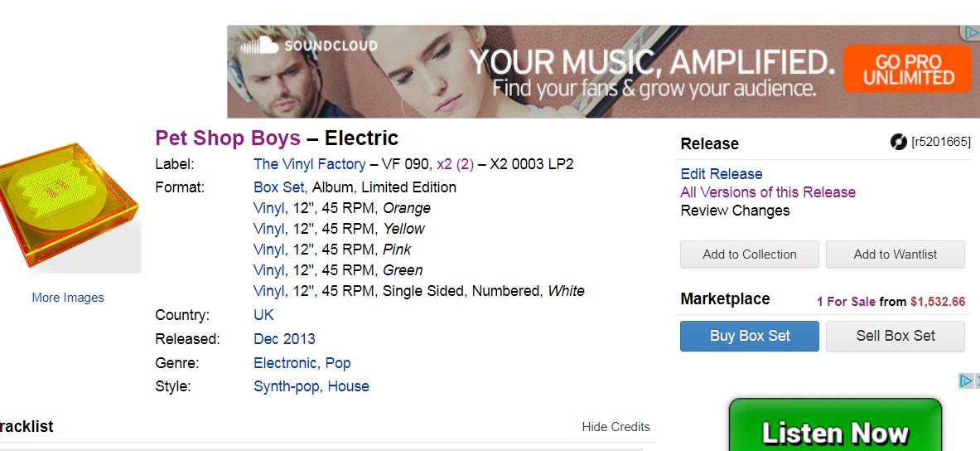Viewport: 980px width, 451px height.
Task: Add this release to the Wantlist
Action: pyautogui.click(x=895, y=255)
